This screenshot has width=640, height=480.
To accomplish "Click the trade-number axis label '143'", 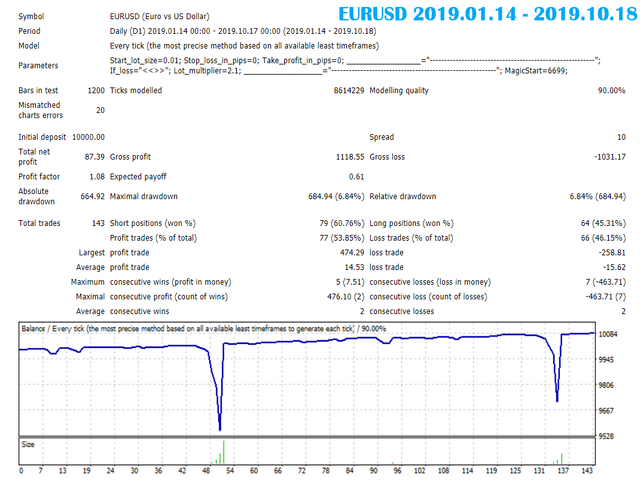I will (x=587, y=471).
